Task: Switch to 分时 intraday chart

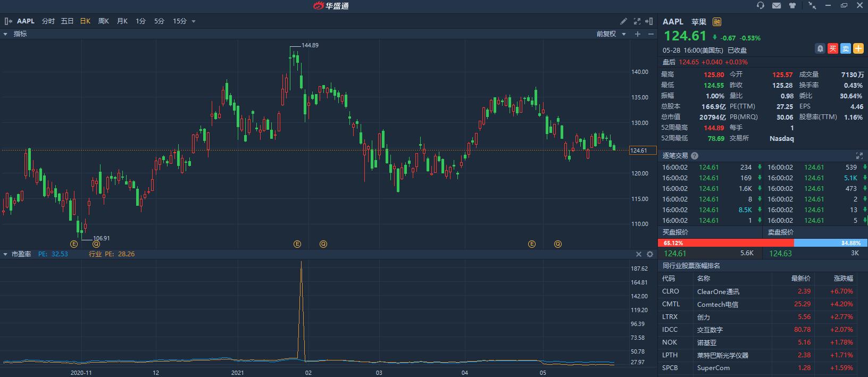Action: click(48, 21)
